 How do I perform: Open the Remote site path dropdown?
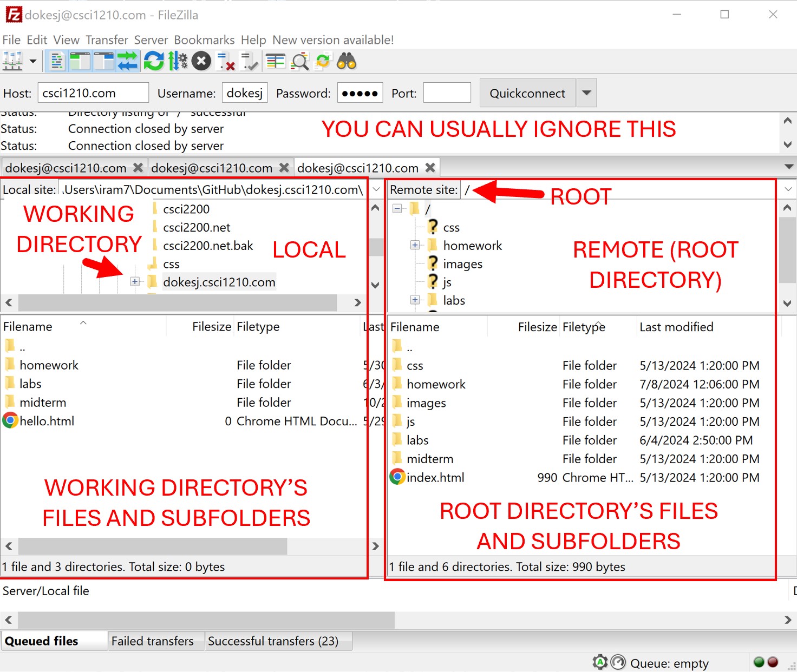coord(788,189)
